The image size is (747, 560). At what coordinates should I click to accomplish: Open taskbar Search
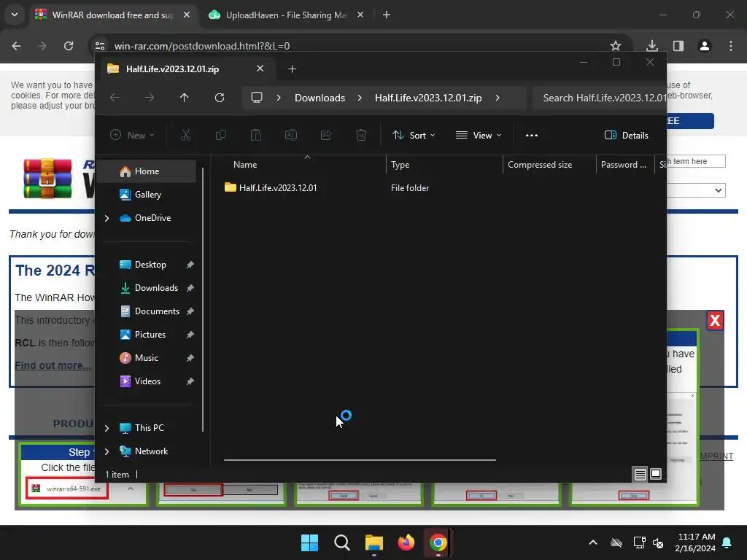pos(341,542)
